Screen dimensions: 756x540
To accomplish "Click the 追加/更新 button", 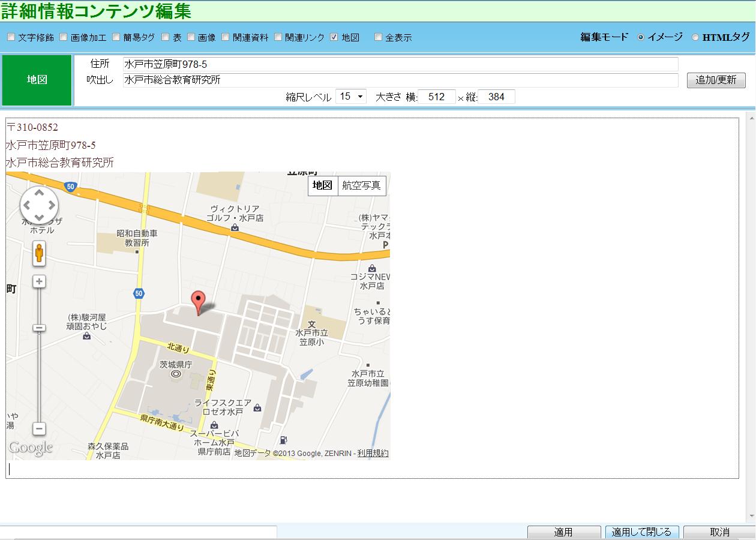I will point(716,80).
